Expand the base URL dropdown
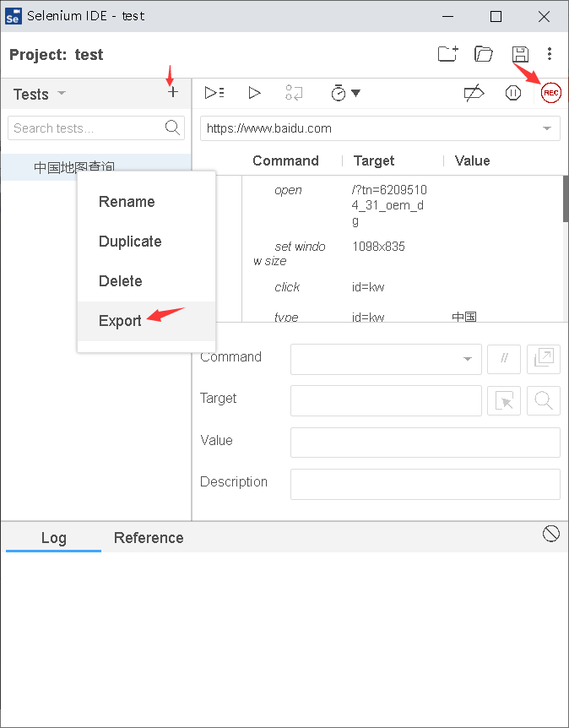 (547, 128)
